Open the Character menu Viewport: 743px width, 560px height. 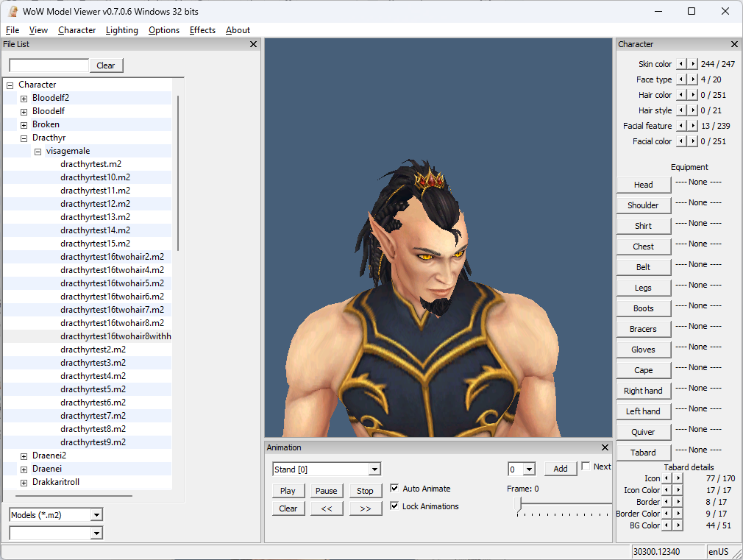[x=77, y=30]
